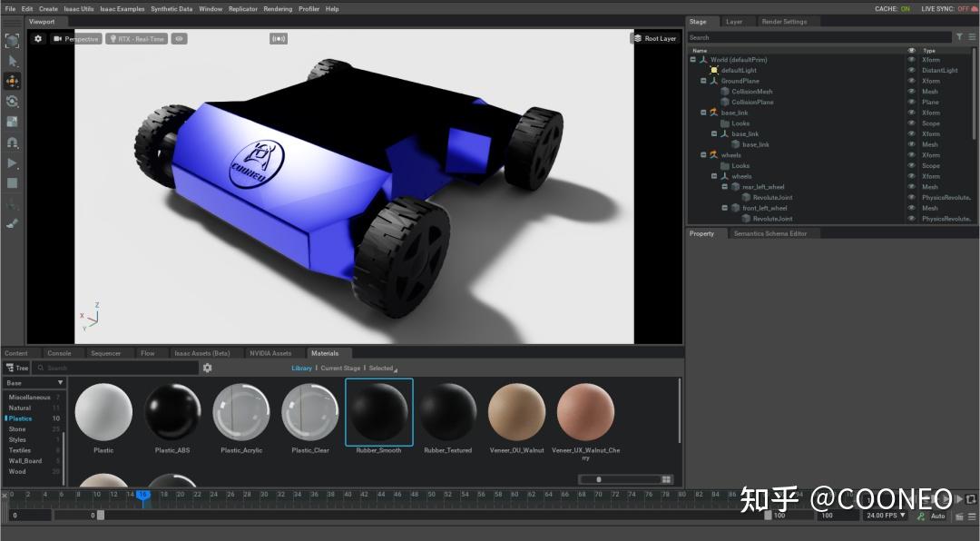
Task: Enable the Snap magnet tool
Action: click(x=12, y=143)
